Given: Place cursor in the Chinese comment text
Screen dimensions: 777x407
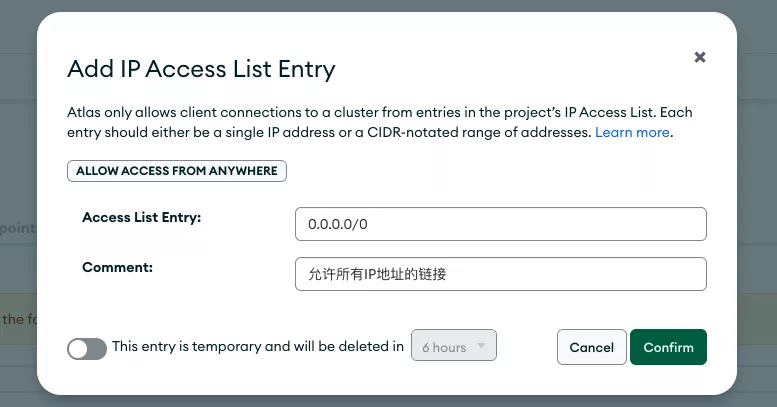Looking at the screenshot, I should [x=377, y=274].
